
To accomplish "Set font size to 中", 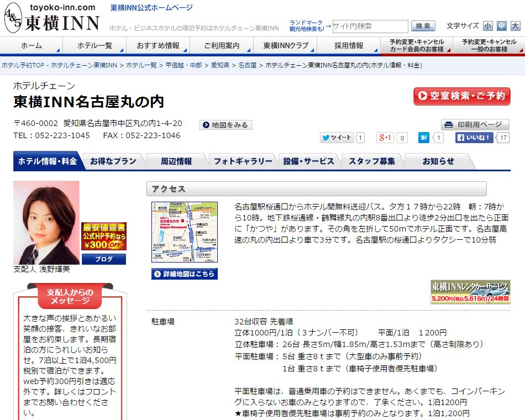I will tap(502, 26).
